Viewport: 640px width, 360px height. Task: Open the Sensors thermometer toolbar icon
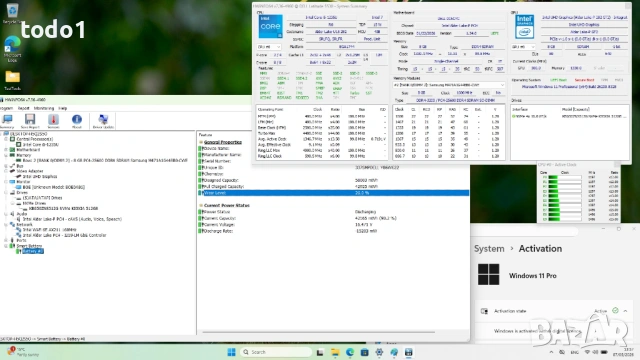[x=53, y=121]
